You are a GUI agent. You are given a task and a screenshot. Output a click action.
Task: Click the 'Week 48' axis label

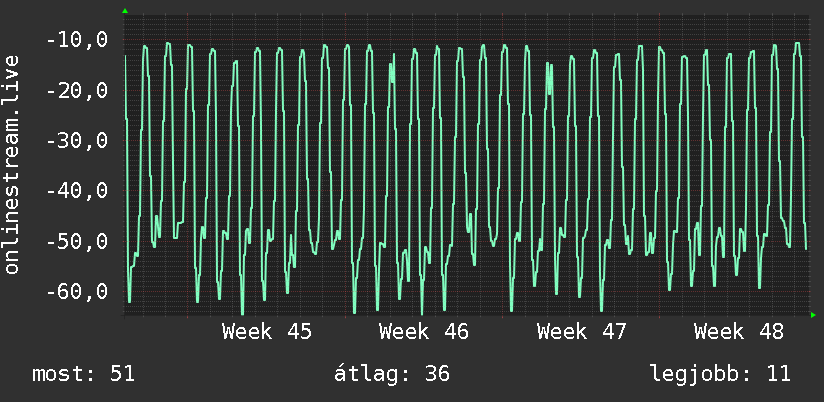[738, 332]
